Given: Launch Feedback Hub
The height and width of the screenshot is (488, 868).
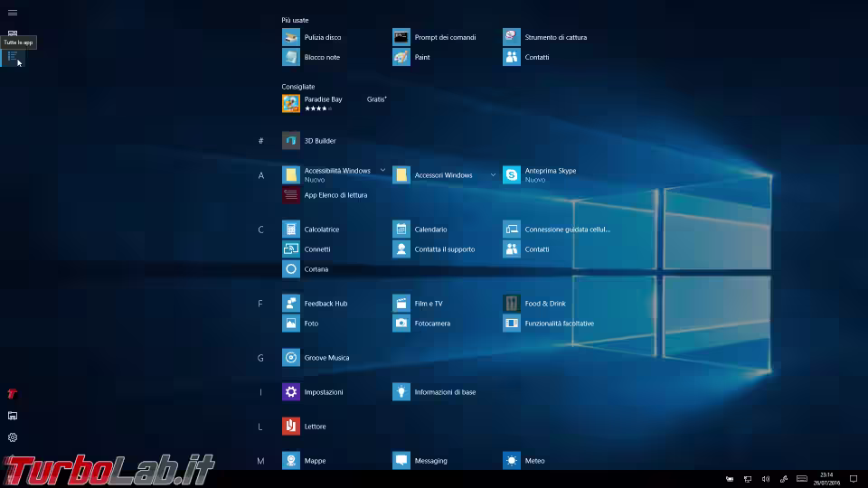Looking at the screenshot, I should [x=315, y=304].
